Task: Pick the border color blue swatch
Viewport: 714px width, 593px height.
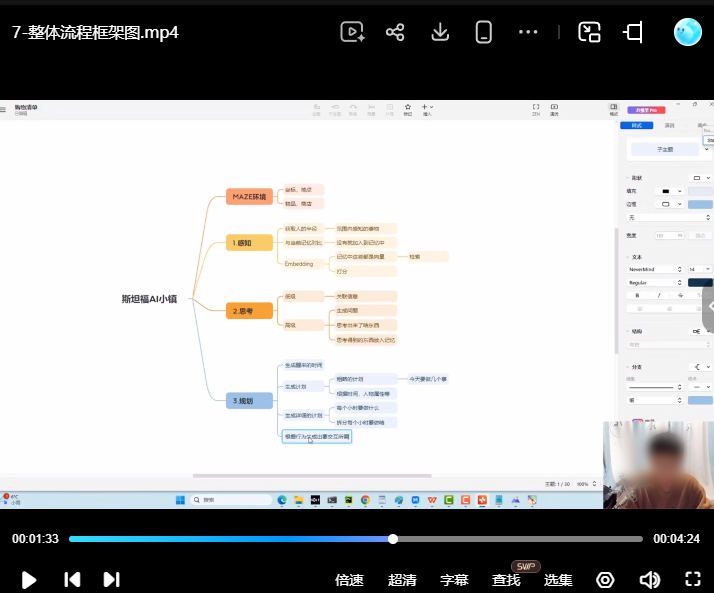Action: coord(700,204)
